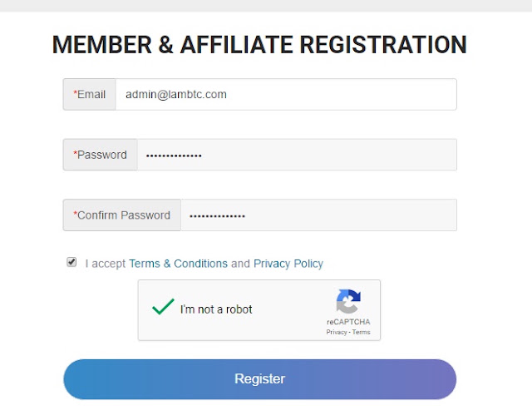Image resolution: width=532 pixels, height=410 pixels.
Task: Click the masked dots in Password field
Action: 174,156
